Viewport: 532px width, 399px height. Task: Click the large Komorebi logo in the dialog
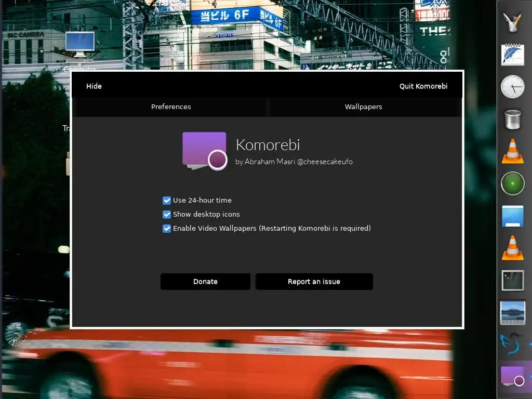[x=205, y=151]
